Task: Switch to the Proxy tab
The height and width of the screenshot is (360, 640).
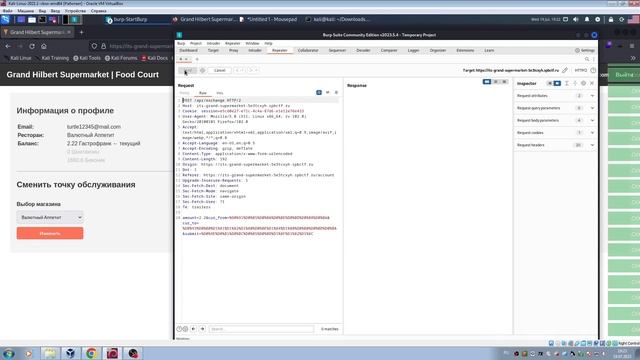Action: click(x=233, y=50)
